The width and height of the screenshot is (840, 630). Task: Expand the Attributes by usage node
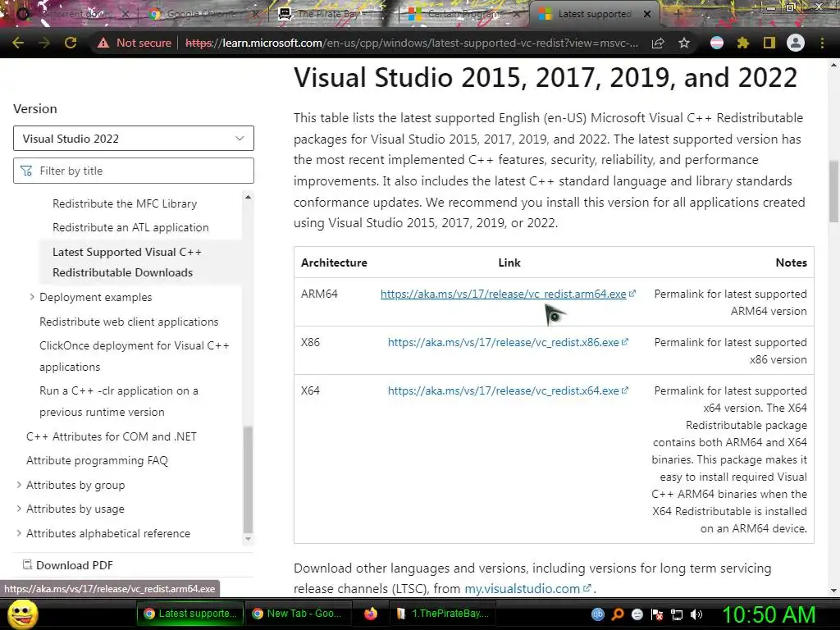coord(19,509)
